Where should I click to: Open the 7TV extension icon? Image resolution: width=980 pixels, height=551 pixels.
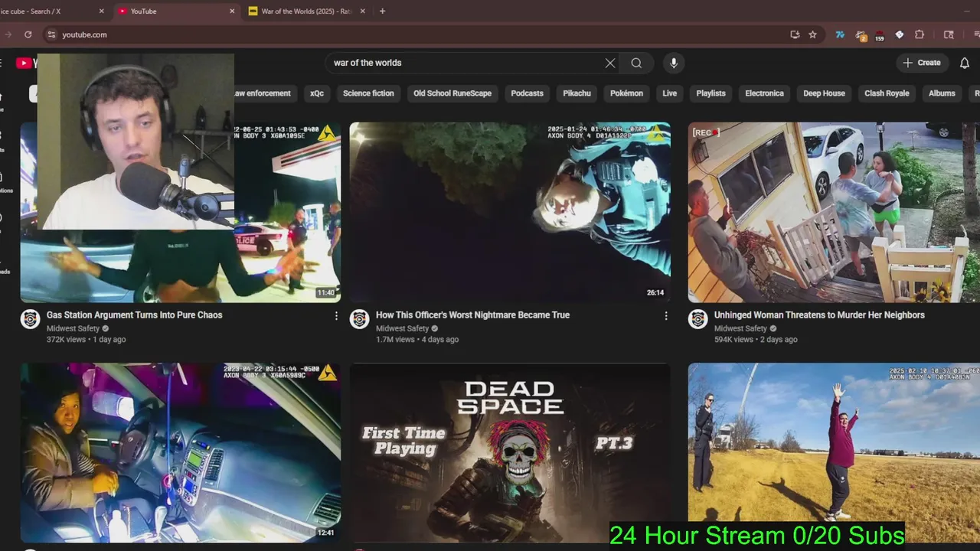(840, 34)
